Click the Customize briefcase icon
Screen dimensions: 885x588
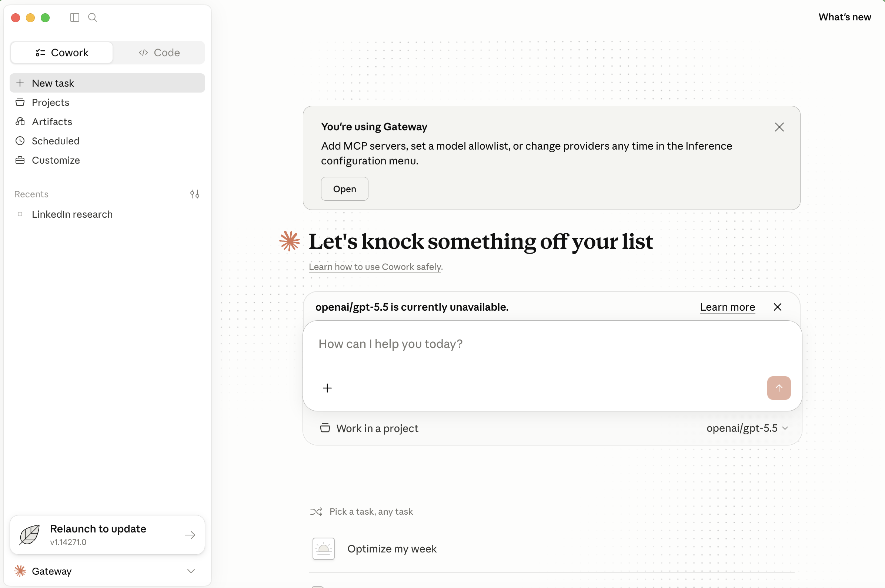20,160
